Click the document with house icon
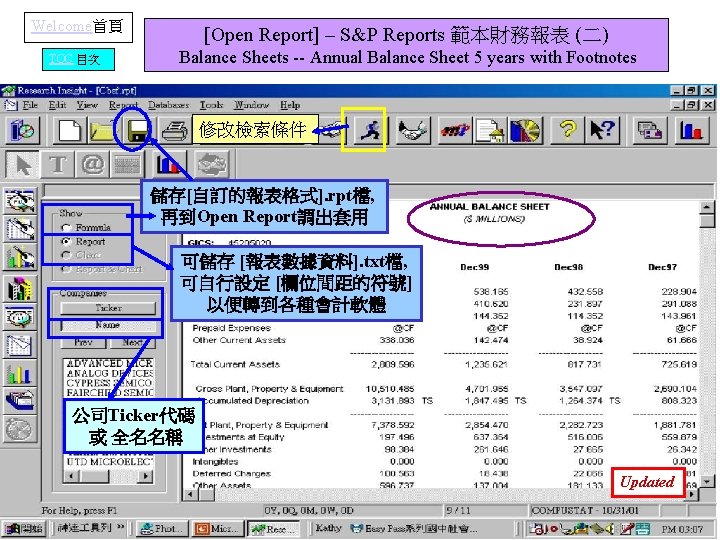 tap(490, 130)
